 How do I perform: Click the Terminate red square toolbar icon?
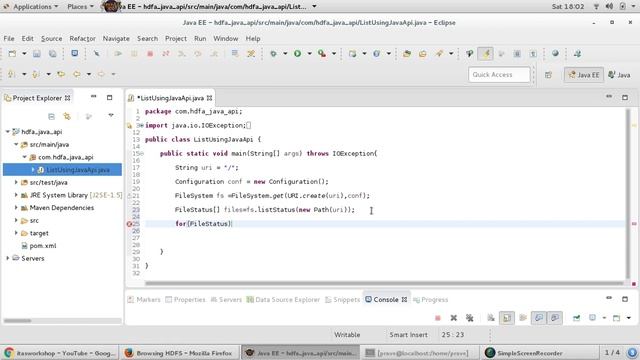pyautogui.click(x=150, y=53)
